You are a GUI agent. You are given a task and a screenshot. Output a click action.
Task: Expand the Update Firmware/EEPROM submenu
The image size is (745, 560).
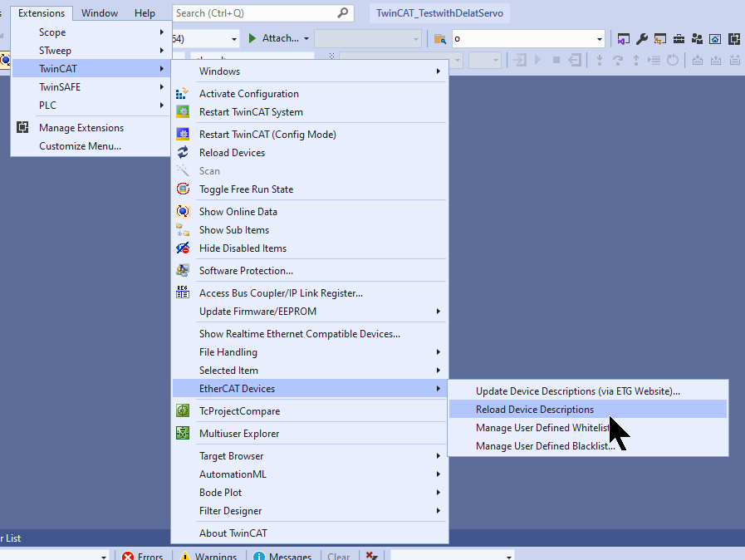[x=309, y=311]
